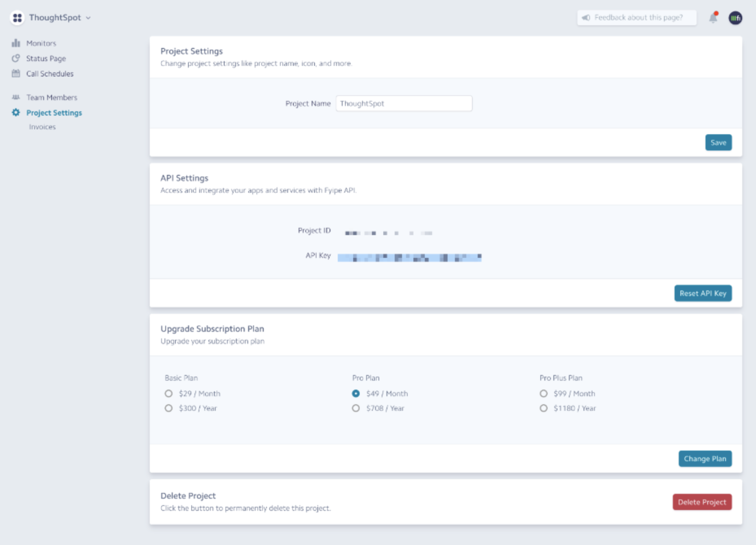Click the Project Name input field
Viewport: 756px width, 545px height.
[404, 103]
